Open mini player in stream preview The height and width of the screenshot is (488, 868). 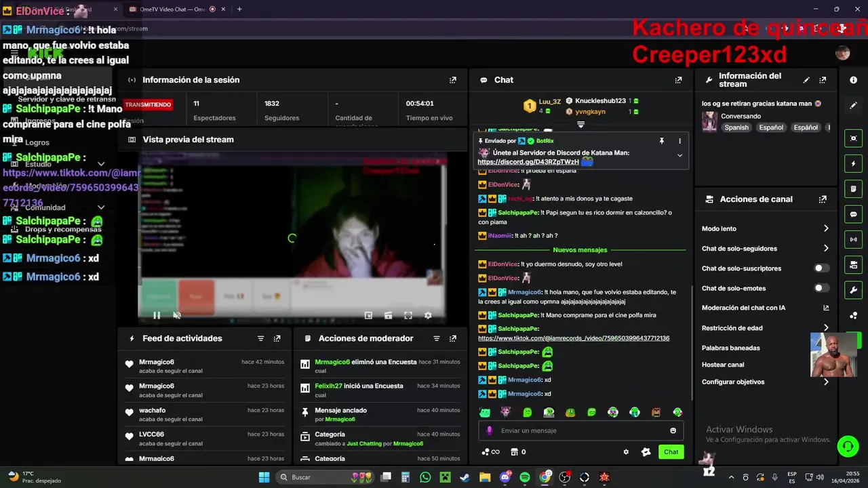point(368,315)
